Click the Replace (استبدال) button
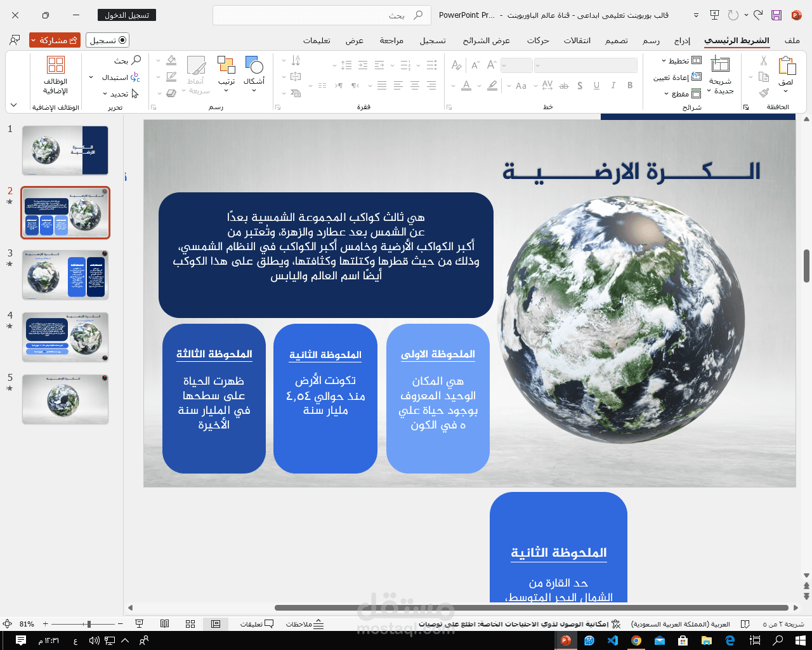 (x=121, y=77)
